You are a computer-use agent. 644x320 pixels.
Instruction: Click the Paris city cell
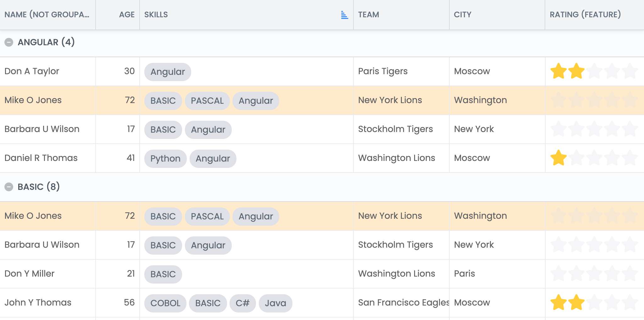point(497,274)
